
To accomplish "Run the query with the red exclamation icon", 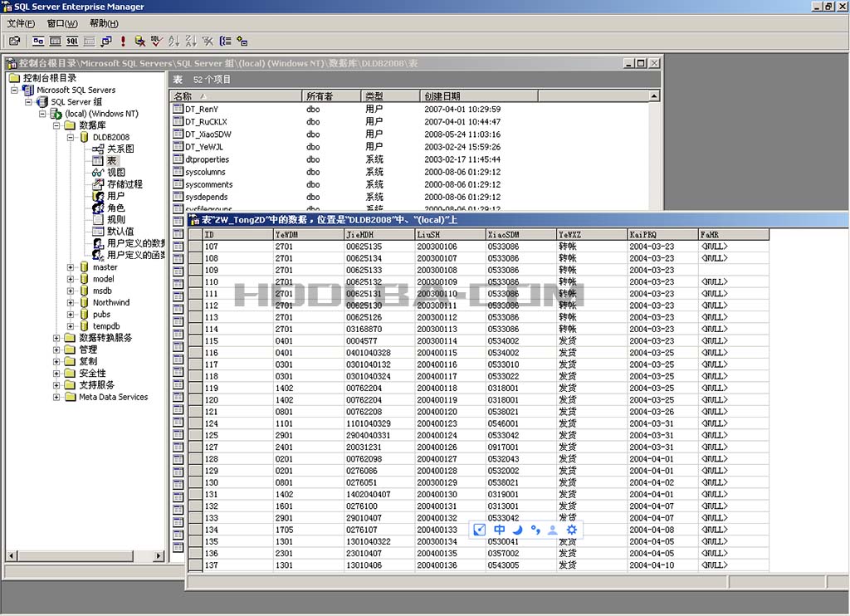I will coord(123,41).
